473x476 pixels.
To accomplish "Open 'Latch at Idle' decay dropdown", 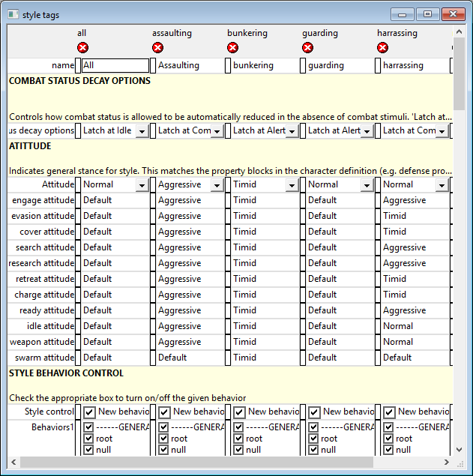I will coord(142,131).
